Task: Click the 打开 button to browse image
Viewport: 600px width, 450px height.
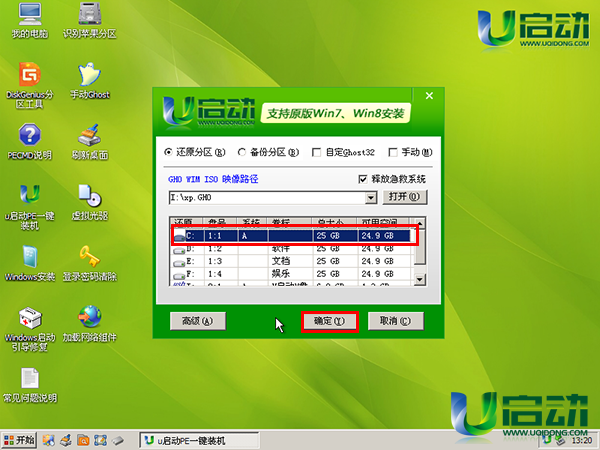Action: 404,197
